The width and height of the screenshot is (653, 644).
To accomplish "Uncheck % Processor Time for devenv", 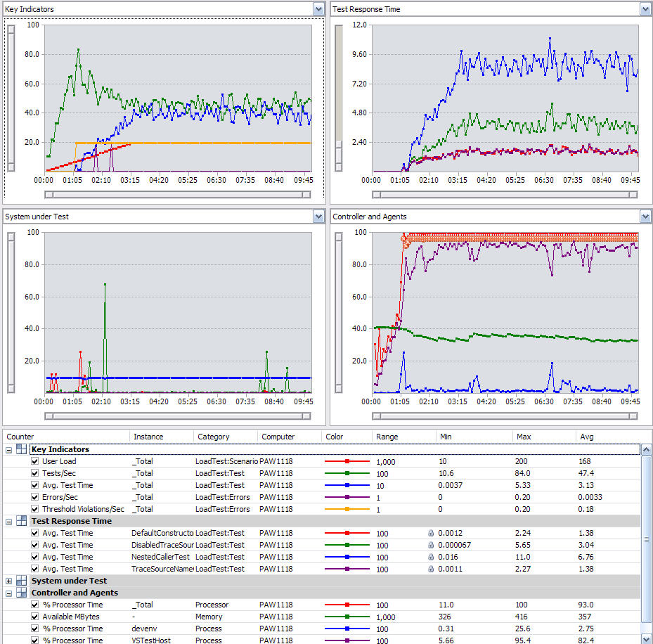I will pos(35,629).
